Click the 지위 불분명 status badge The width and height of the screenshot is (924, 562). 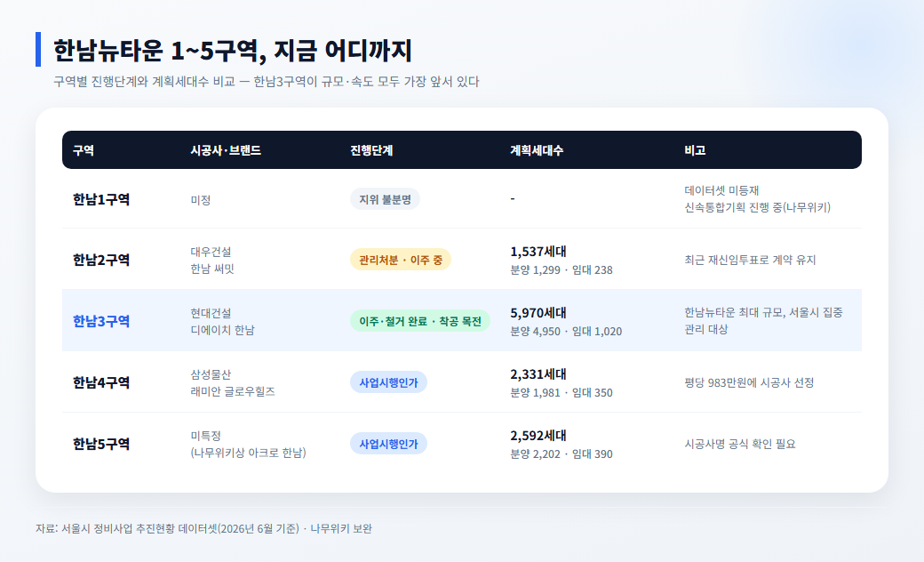click(x=386, y=199)
